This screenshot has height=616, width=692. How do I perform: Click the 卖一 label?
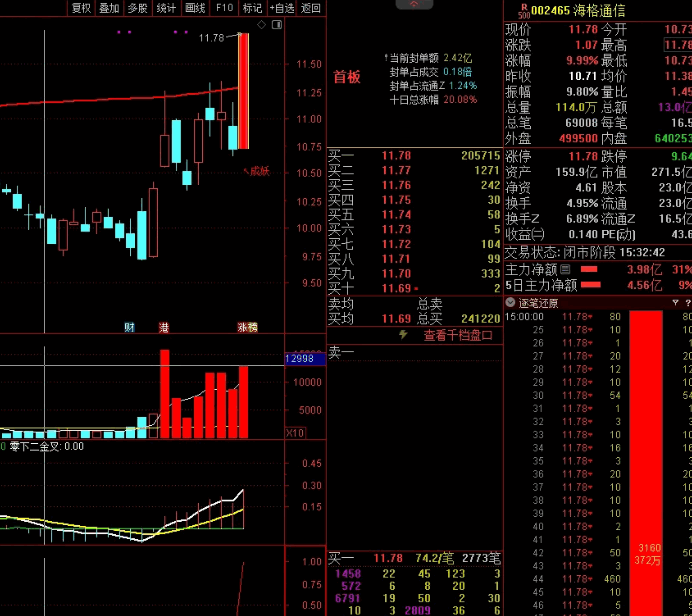[x=341, y=352]
